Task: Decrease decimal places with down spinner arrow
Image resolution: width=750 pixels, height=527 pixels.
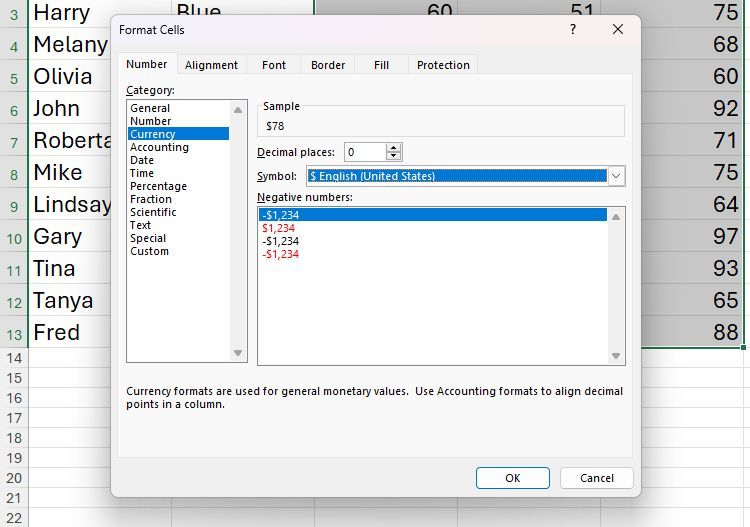Action: pos(393,157)
